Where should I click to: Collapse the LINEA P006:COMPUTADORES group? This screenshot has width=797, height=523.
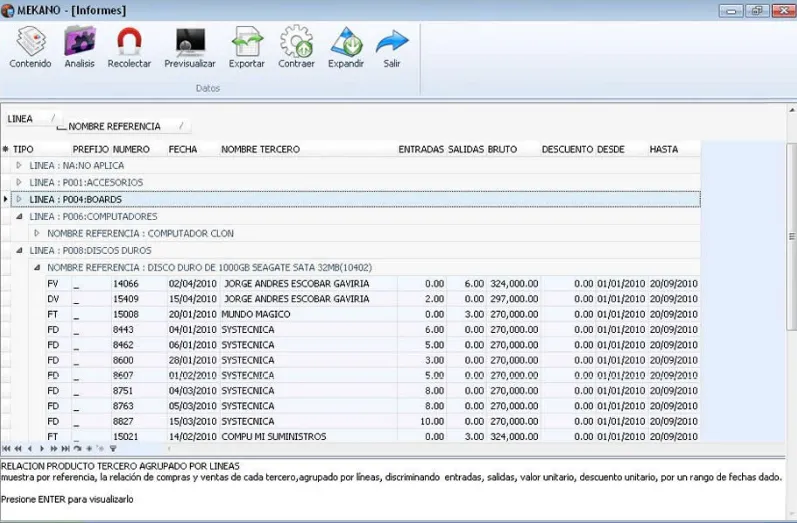[x=19, y=217]
